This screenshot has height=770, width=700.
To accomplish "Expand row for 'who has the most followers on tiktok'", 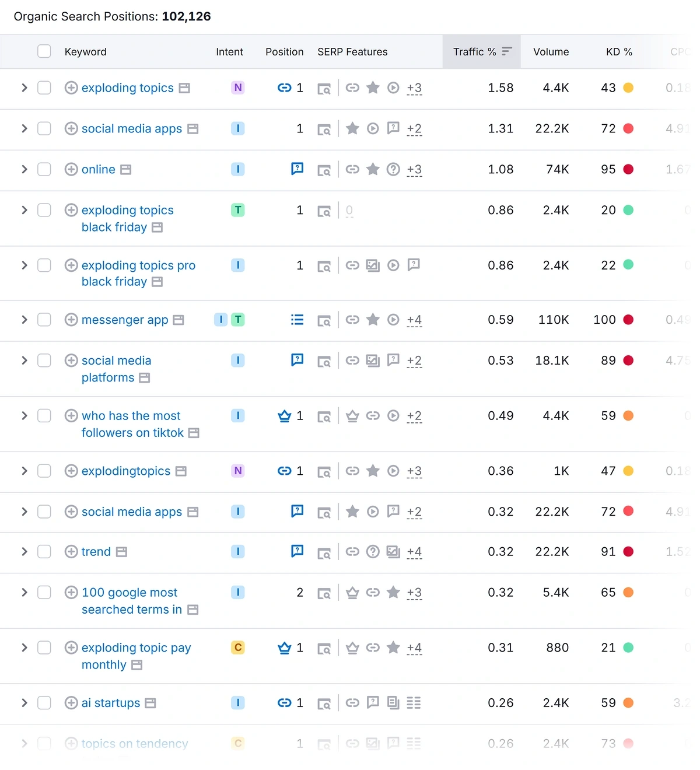I will click(24, 416).
